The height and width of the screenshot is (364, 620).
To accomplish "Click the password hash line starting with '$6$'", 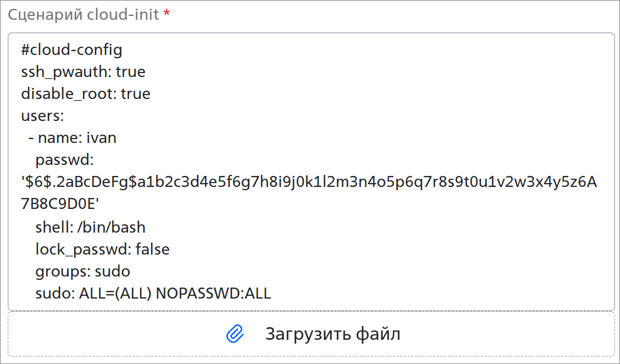I will 309,182.
